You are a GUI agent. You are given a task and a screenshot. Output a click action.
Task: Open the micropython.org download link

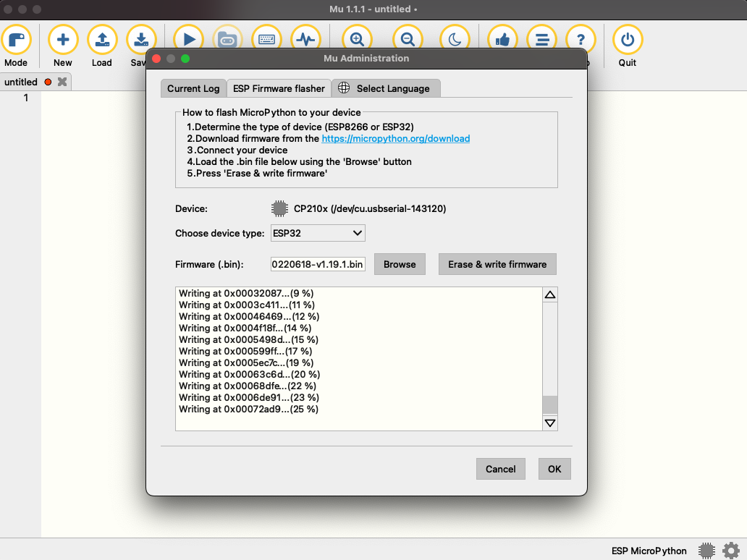point(395,139)
